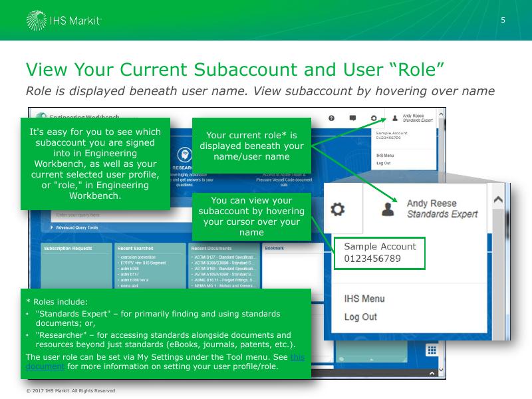Click the small settings gear in header
The height and width of the screenshot is (399, 532).
point(374,118)
